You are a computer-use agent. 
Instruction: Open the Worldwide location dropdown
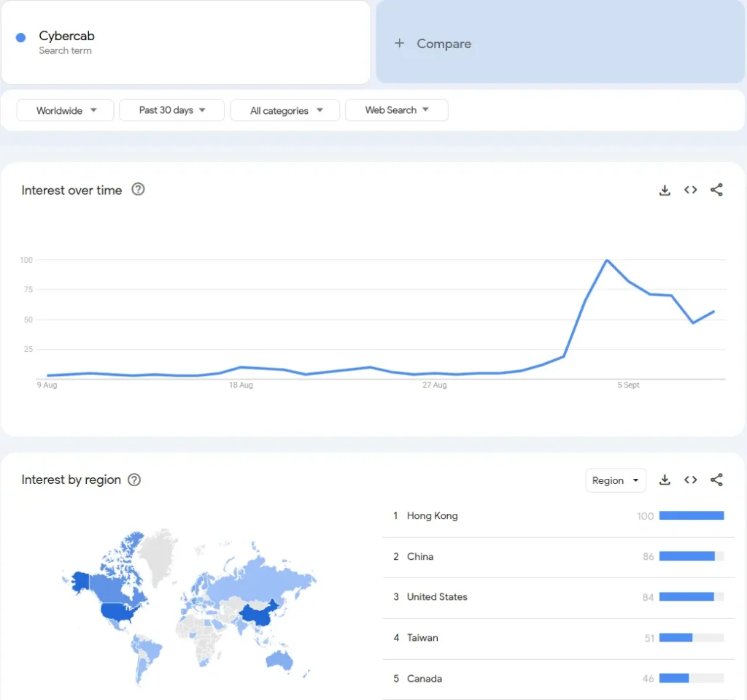[65, 110]
